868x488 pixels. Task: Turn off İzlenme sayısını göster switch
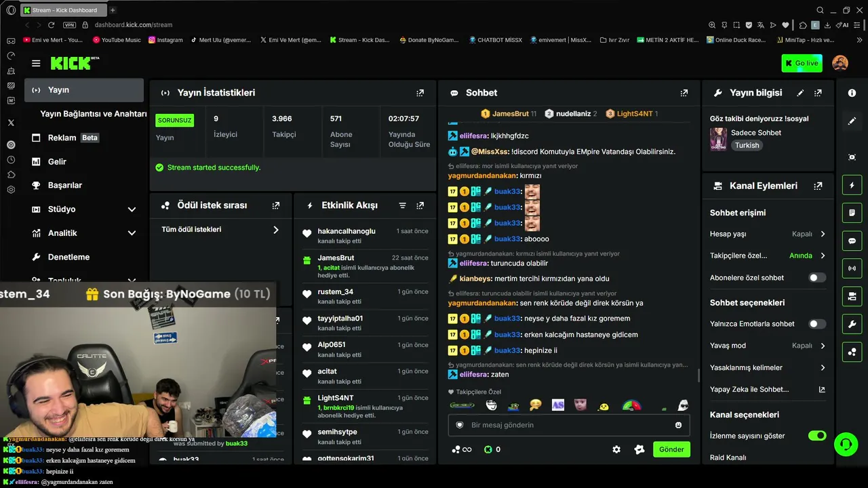(817, 436)
